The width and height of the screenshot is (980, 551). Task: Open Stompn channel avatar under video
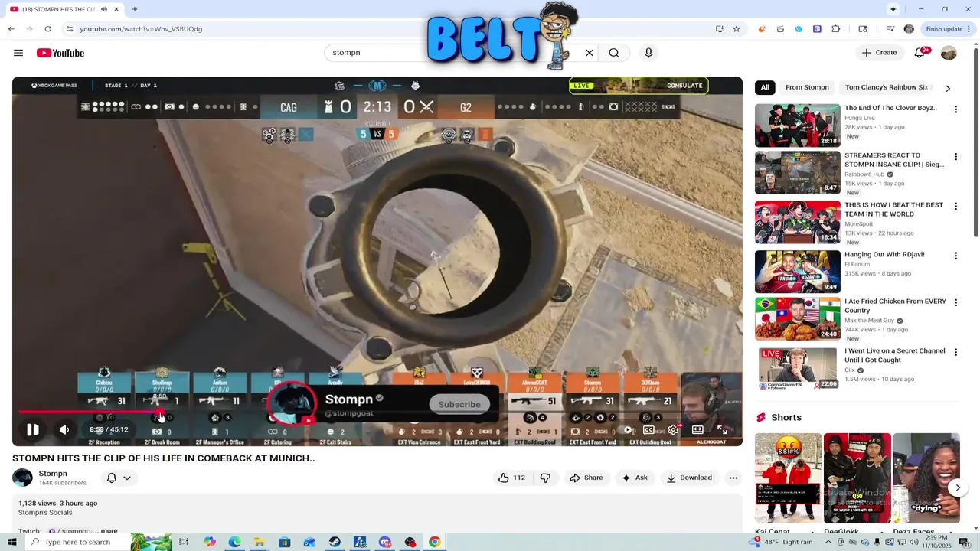coord(22,478)
